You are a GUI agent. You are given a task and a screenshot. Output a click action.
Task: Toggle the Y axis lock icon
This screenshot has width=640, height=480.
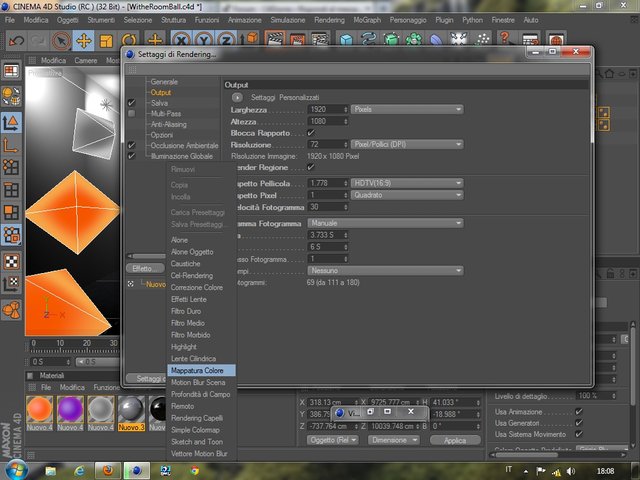(x=203, y=40)
